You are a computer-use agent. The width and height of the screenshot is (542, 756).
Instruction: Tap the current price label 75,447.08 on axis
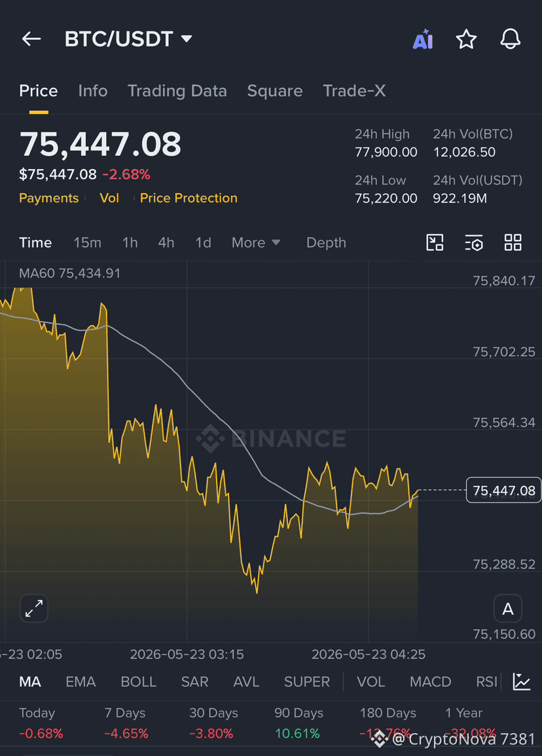click(x=503, y=490)
